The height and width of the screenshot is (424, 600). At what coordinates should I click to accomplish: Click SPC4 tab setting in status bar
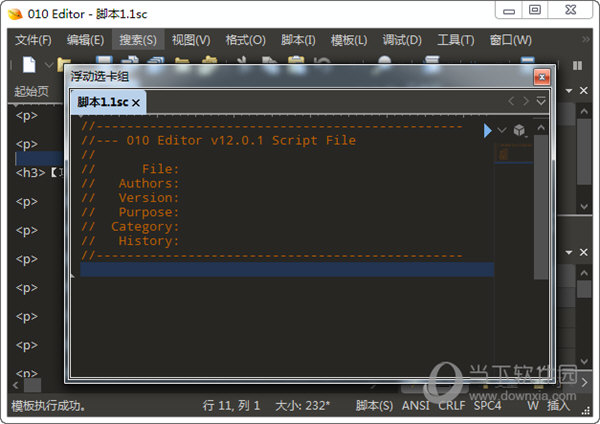pos(487,406)
